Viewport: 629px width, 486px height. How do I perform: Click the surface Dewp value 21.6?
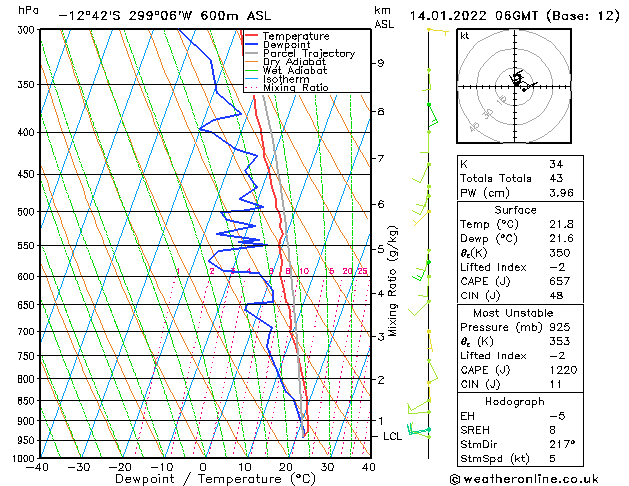coord(561,239)
